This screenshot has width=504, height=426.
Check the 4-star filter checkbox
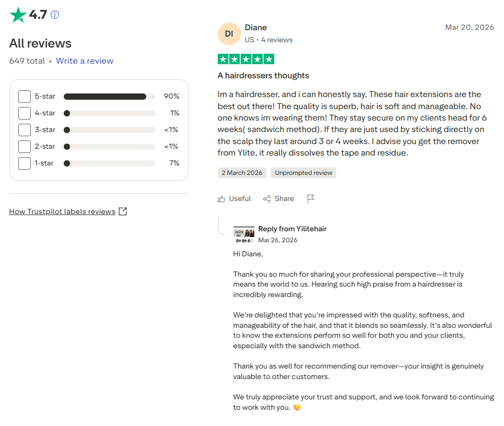pyautogui.click(x=25, y=113)
